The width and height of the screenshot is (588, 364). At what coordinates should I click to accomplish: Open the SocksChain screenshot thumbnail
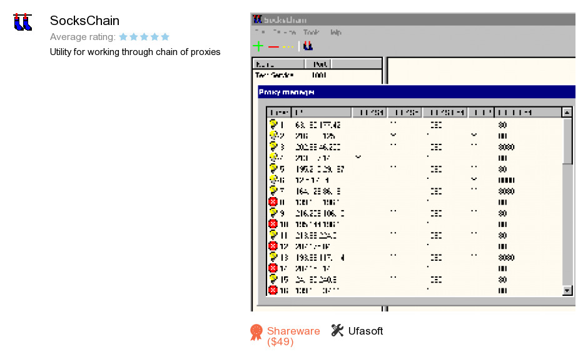coord(413,162)
